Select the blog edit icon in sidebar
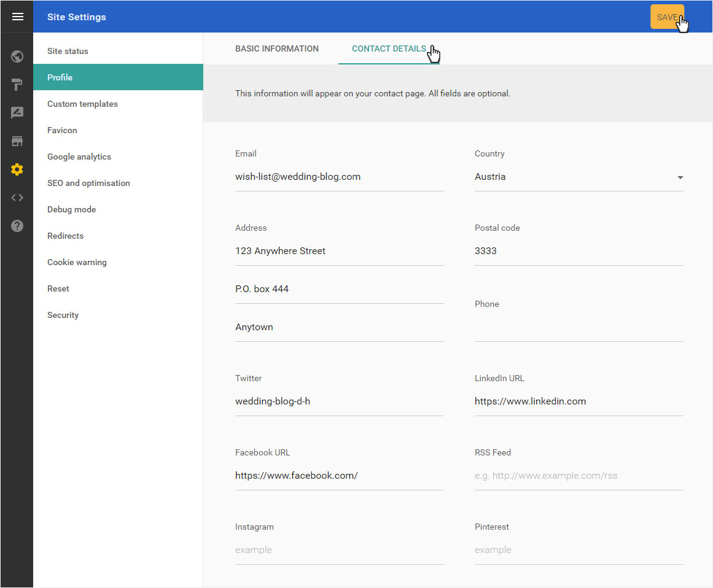 click(17, 113)
